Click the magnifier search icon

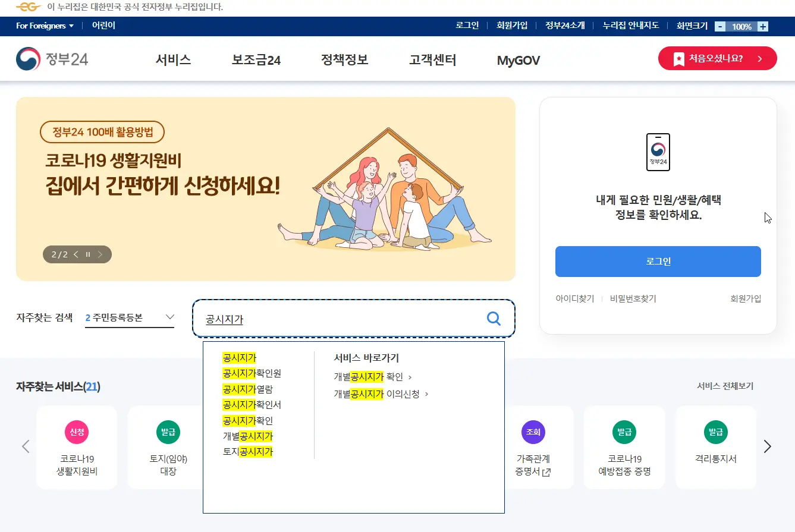tap(494, 319)
